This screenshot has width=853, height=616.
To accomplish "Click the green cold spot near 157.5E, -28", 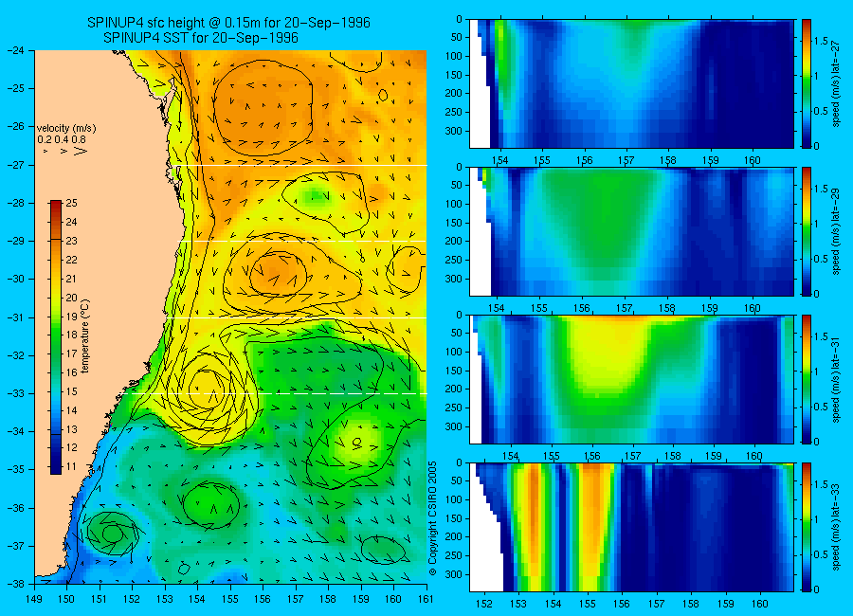I will tap(314, 196).
